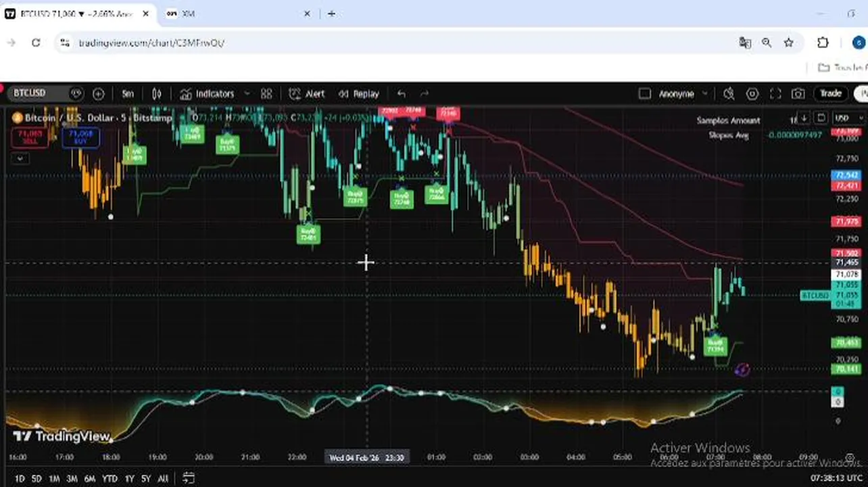Select the All date range
The image size is (868, 487).
point(163,479)
